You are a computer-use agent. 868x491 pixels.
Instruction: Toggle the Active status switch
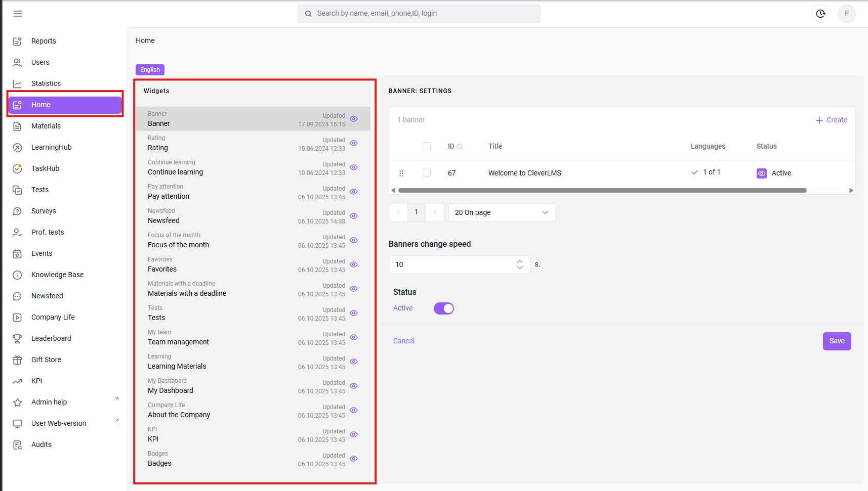point(444,308)
